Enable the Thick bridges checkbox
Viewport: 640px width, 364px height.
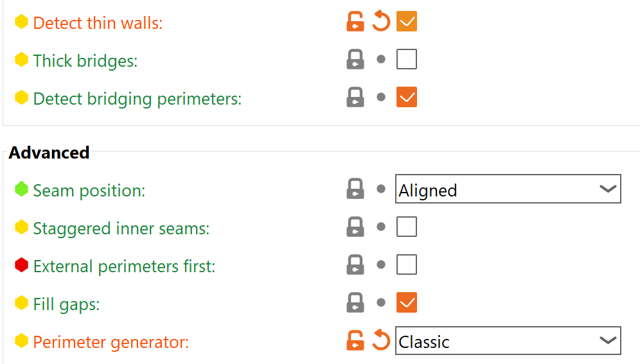(x=407, y=60)
